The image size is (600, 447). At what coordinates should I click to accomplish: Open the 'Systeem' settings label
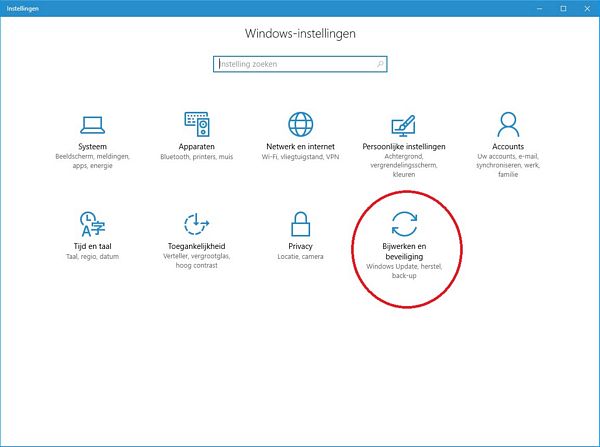[x=92, y=146]
